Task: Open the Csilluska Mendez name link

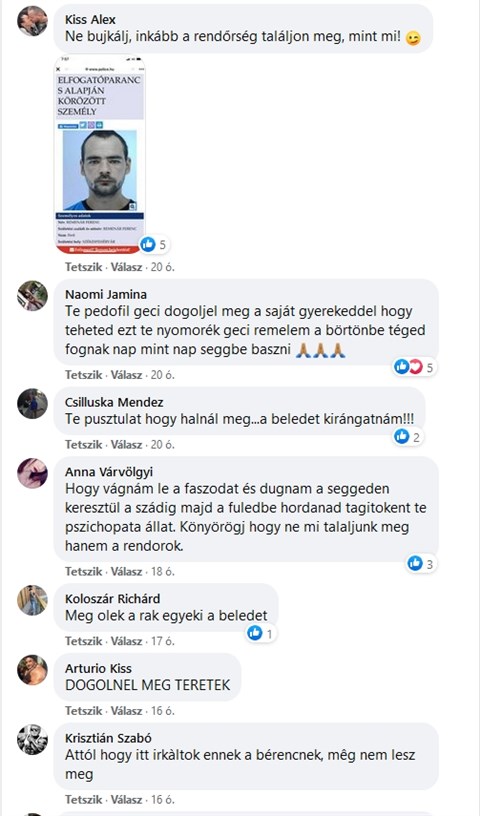Action: coord(114,402)
